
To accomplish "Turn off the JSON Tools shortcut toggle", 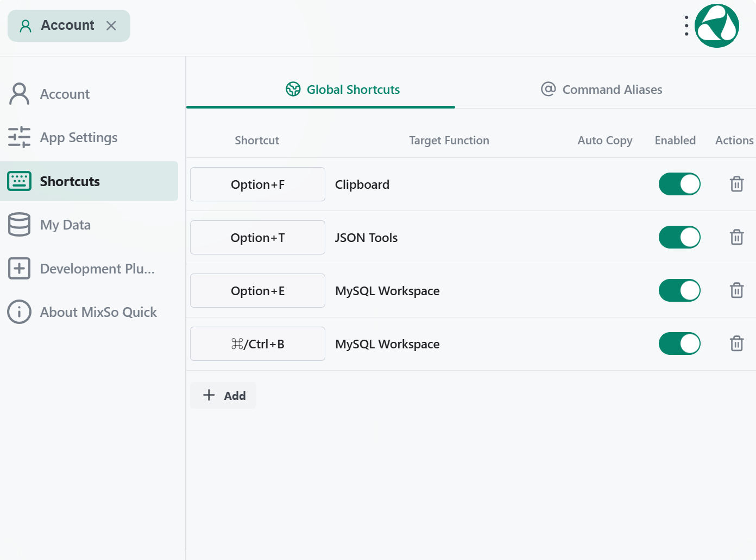I will 679,237.
